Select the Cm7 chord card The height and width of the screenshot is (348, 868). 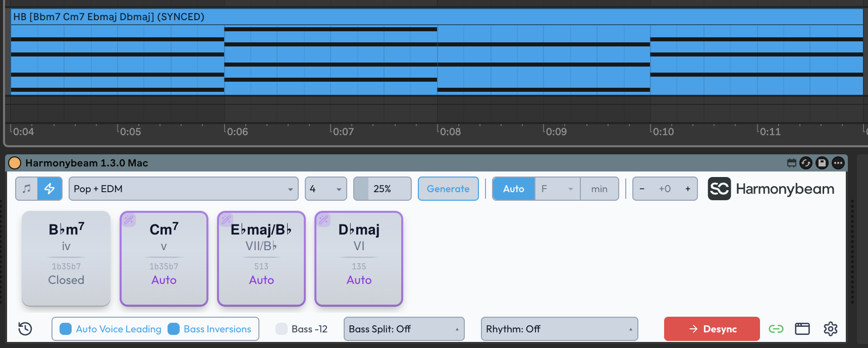(164, 258)
